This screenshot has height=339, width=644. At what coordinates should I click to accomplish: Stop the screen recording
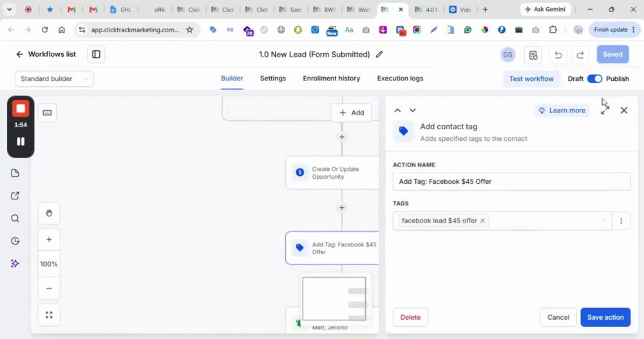point(21,109)
